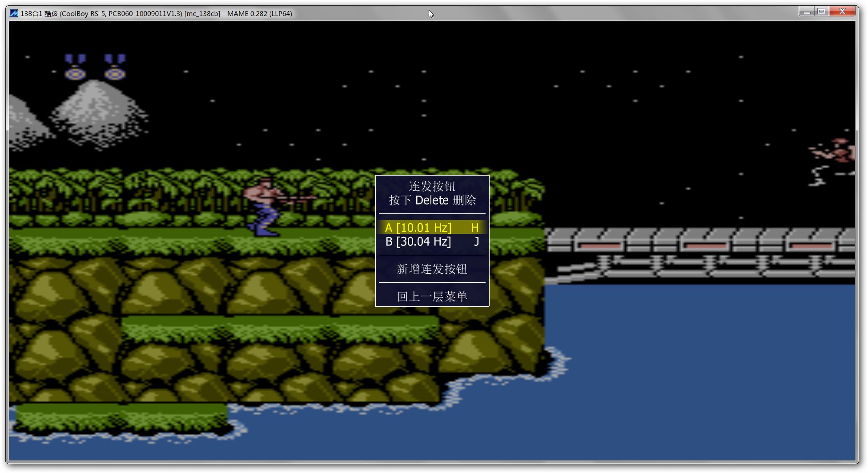Choose 新增连发按钮 to add autofire button

pyautogui.click(x=432, y=269)
